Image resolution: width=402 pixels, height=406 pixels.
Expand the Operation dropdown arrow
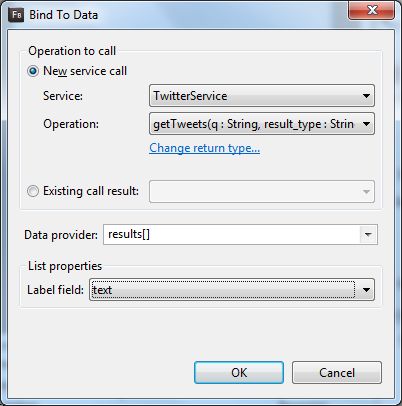pyautogui.click(x=366, y=124)
